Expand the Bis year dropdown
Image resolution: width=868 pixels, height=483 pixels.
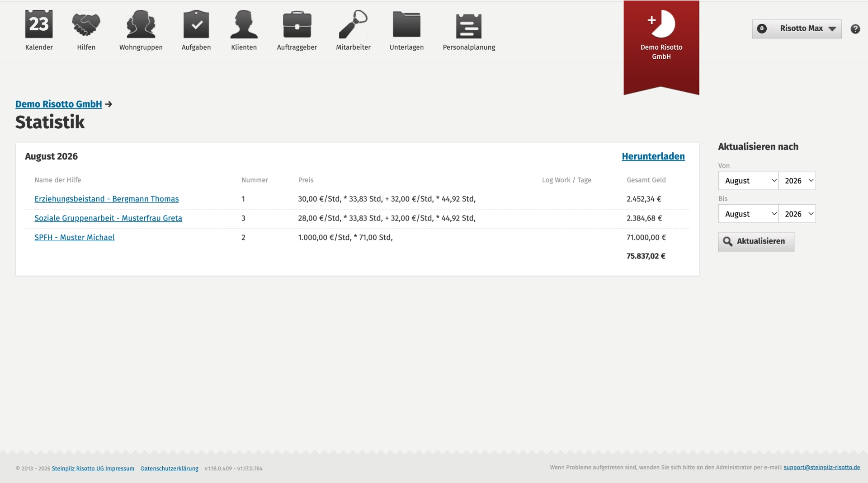click(797, 214)
